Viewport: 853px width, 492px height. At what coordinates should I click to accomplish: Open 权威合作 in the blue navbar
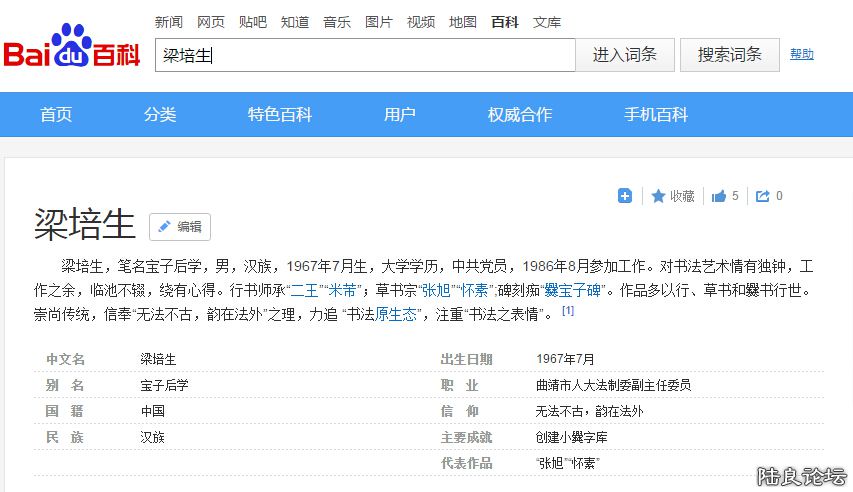(520, 114)
